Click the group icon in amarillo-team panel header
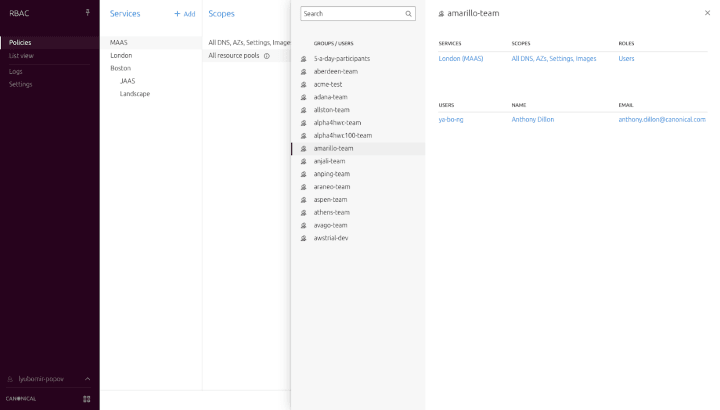This screenshot has height=410, width=720. pos(441,14)
